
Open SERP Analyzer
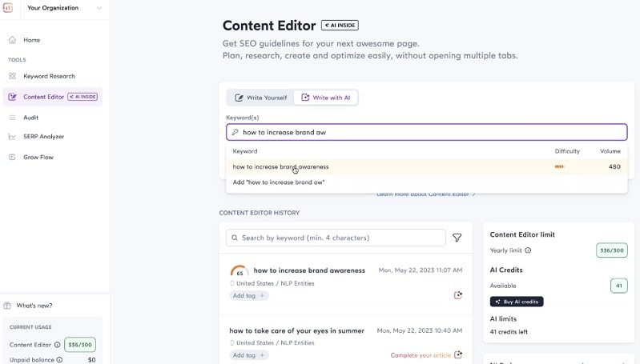point(44,137)
